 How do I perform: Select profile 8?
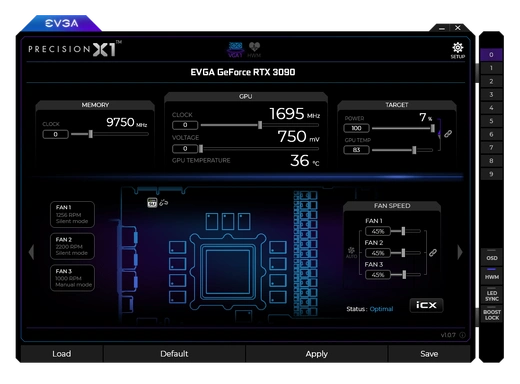tap(491, 161)
